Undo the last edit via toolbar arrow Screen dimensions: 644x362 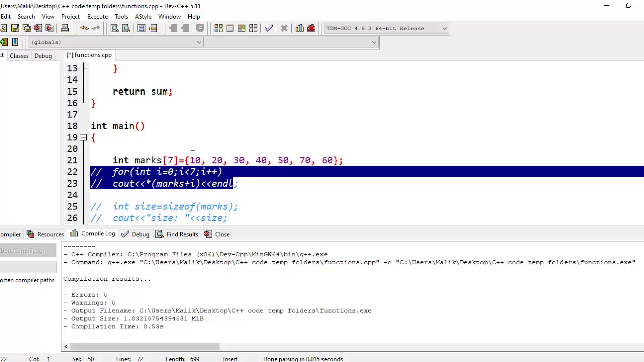[x=85, y=28]
